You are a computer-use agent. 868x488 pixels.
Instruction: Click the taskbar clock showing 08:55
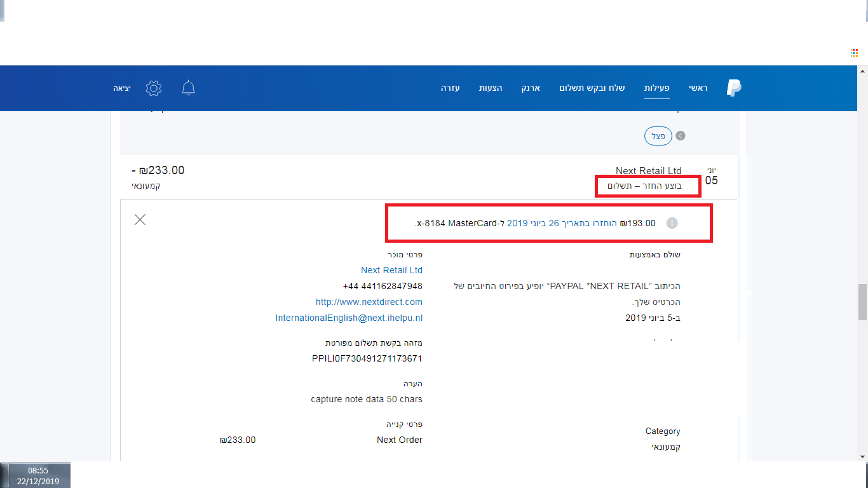pos(38,471)
